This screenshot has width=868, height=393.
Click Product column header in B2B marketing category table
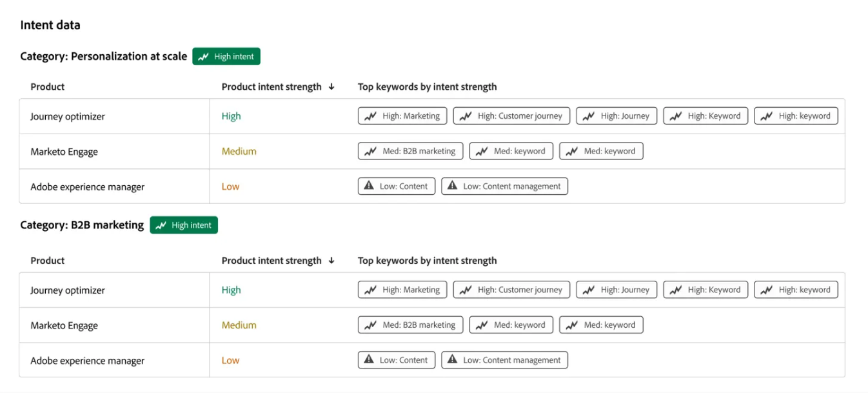click(x=48, y=261)
